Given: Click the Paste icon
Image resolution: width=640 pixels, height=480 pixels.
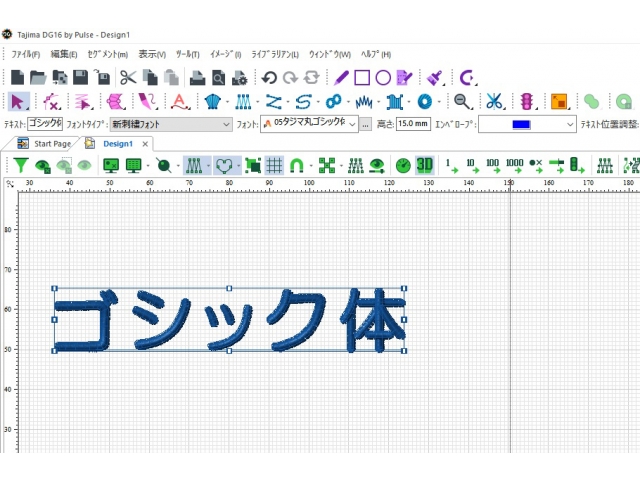Looking at the screenshot, I should [x=171, y=78].
